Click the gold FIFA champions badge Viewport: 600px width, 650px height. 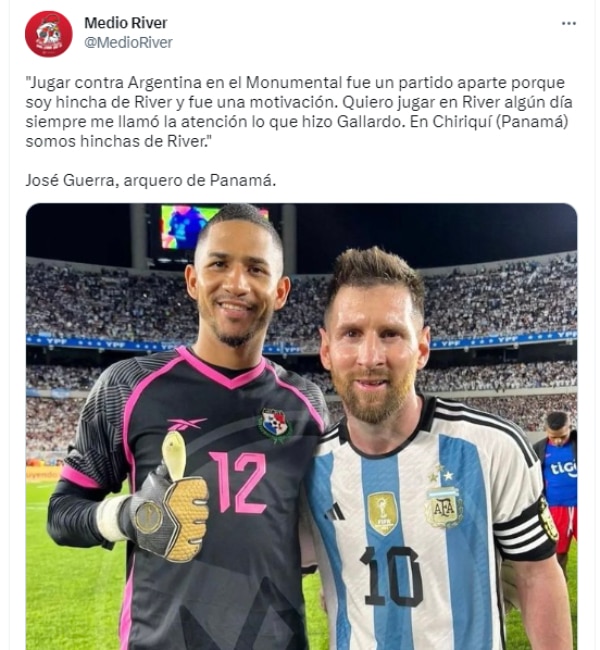[382, 514]
